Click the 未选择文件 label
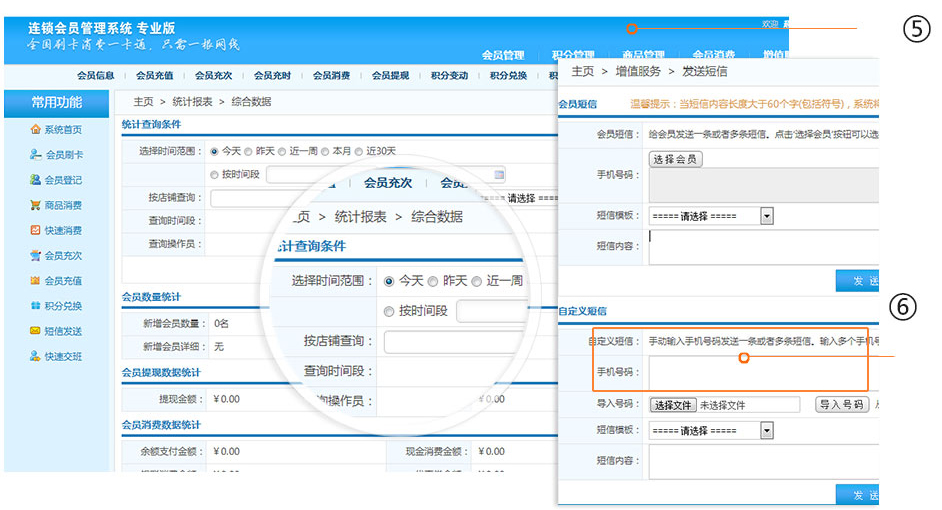Screen dimensions: 942x510 (x=723, y=405)
